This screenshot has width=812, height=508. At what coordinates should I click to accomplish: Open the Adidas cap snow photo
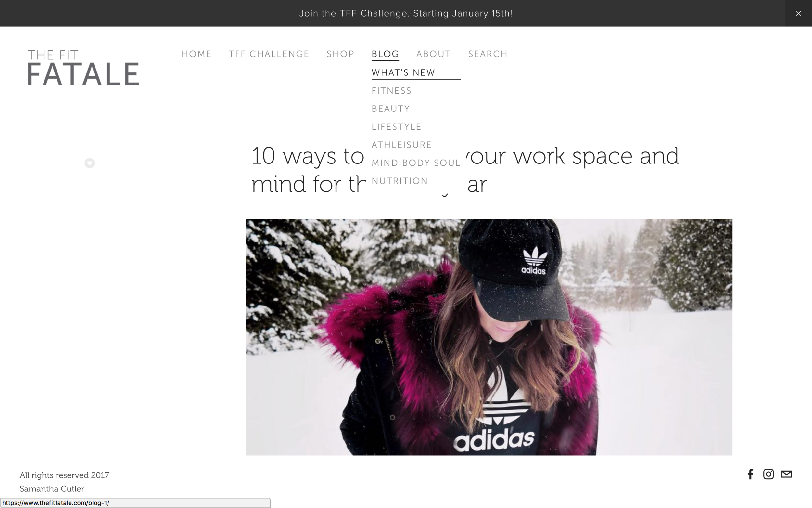pos(489,337)
